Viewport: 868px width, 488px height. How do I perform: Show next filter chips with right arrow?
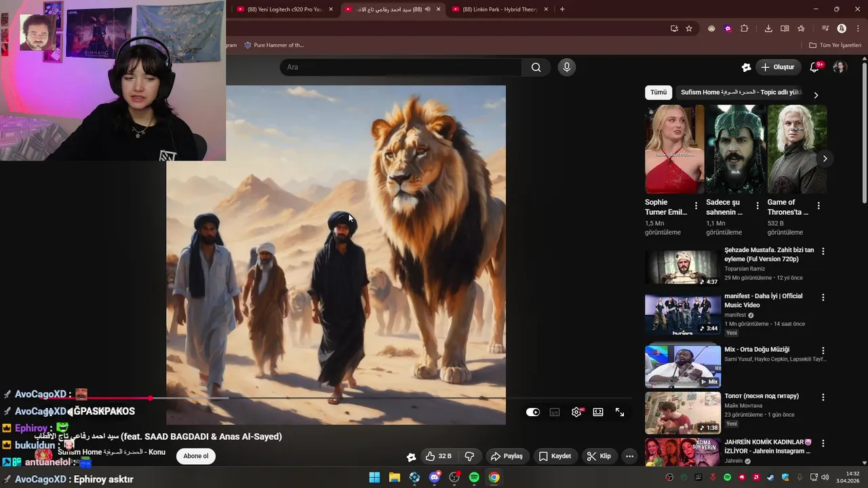pos(816,95)
